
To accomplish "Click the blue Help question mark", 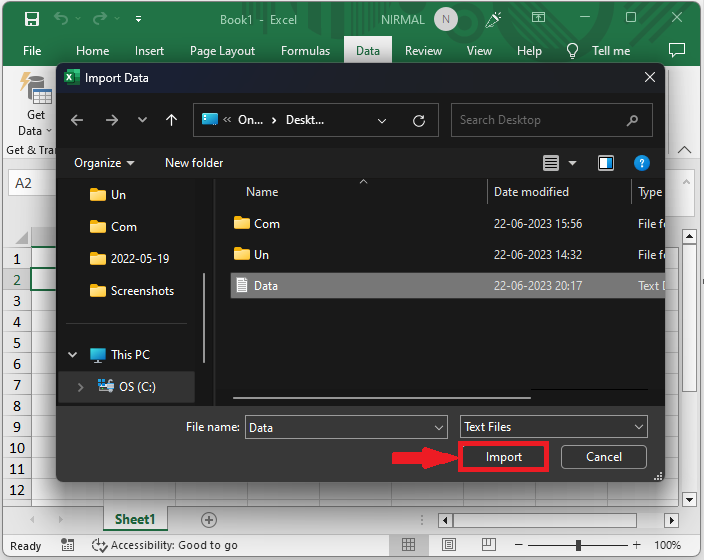I will pyautogui.click(x=642, y=163).
